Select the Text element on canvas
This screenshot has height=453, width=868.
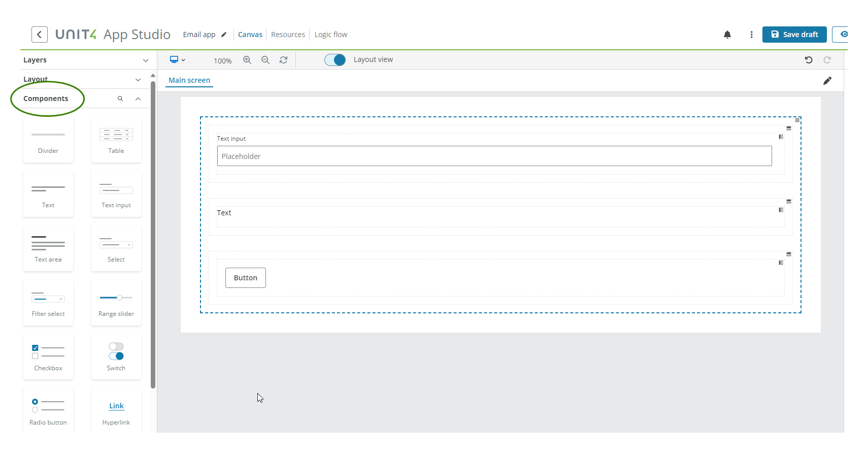point(224,213)
